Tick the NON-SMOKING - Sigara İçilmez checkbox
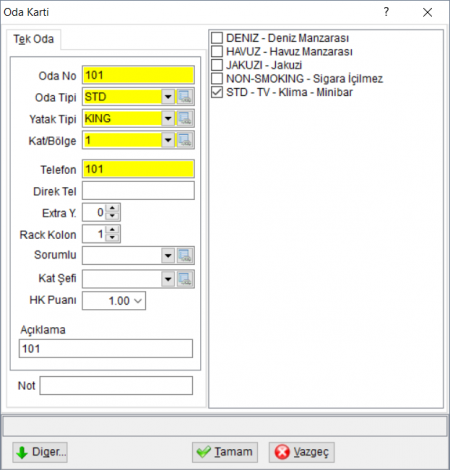Image resolution: width=450 pixels, height=470 pixels. [x=217, y=78]
